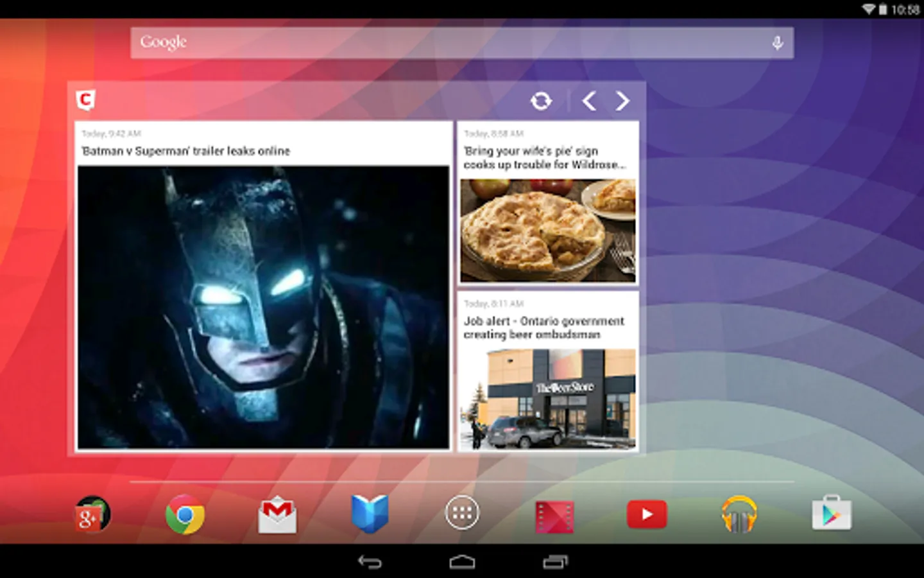Open The Beer Store article image
This screenshot has width=924, height=578.
coord(548,399)
